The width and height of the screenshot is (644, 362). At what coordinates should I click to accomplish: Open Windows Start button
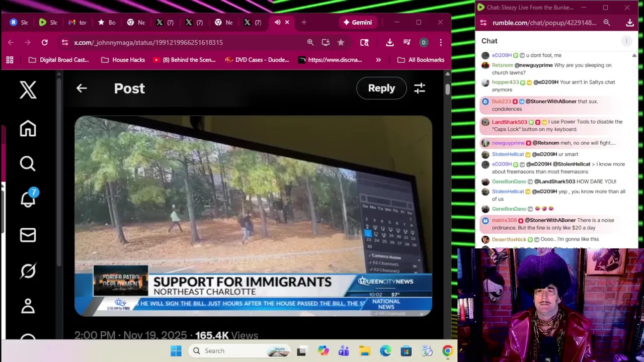click(x=176, y=351)
